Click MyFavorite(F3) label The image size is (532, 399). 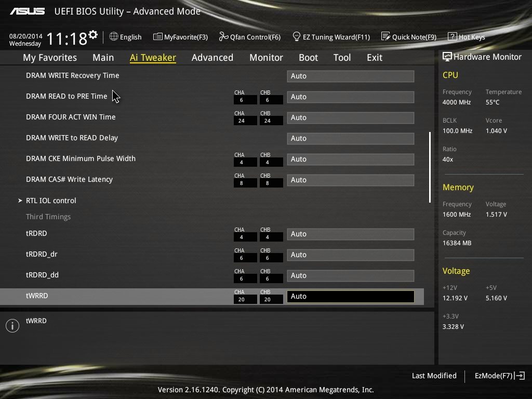(186, 37)
